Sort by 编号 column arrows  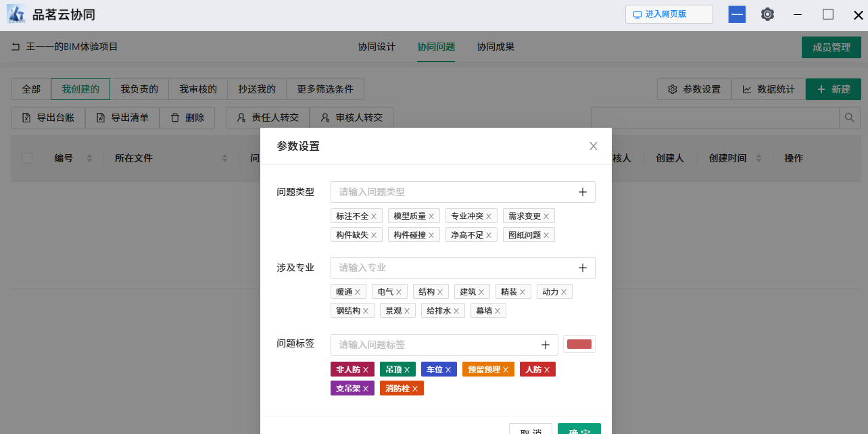[x=89, y=158]
